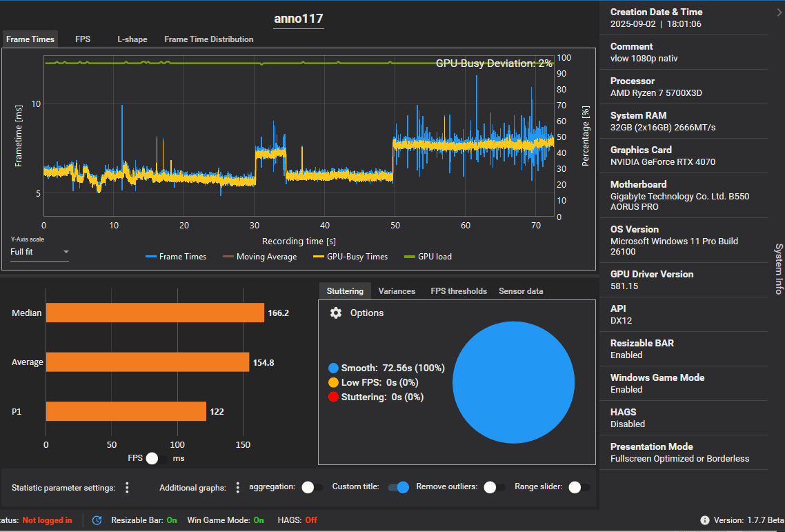Click the blue Smooth pie chart
785x532 pixels.
click(514, 382)
